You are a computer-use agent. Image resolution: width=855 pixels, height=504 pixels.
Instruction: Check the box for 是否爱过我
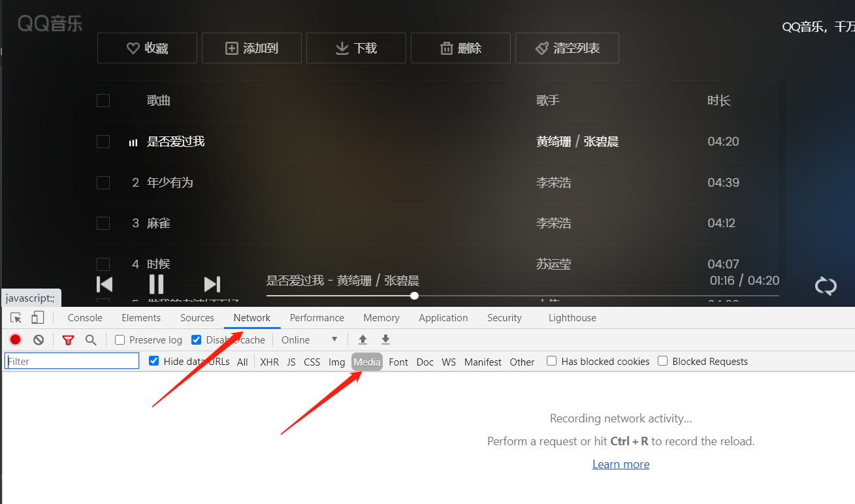point(103,142)
